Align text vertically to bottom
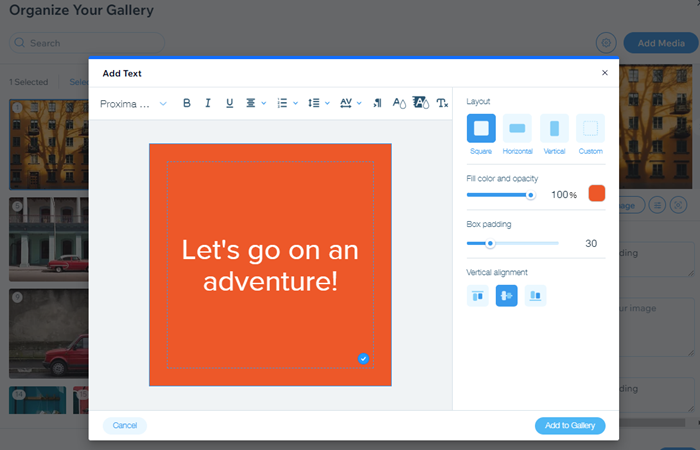700x450 pixels. coord(535,296)
